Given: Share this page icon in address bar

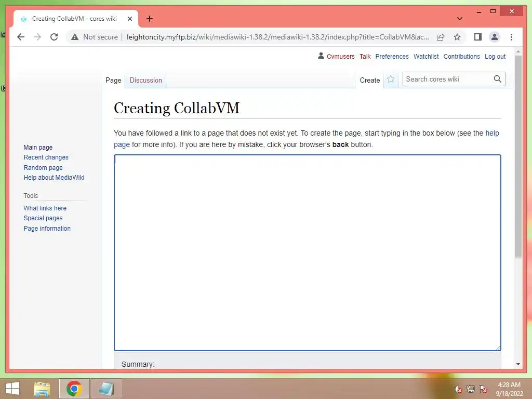Looking at the screenshot, I should pos(441,37).
